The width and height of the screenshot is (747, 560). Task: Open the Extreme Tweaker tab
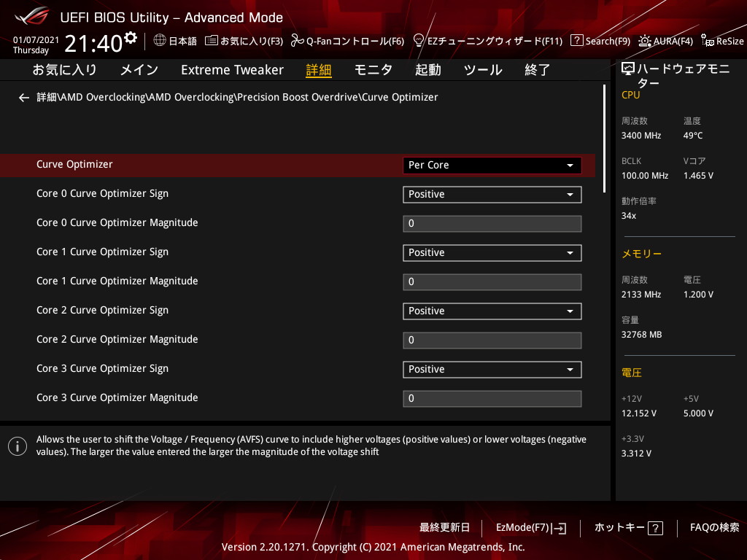tap(233, 70)
